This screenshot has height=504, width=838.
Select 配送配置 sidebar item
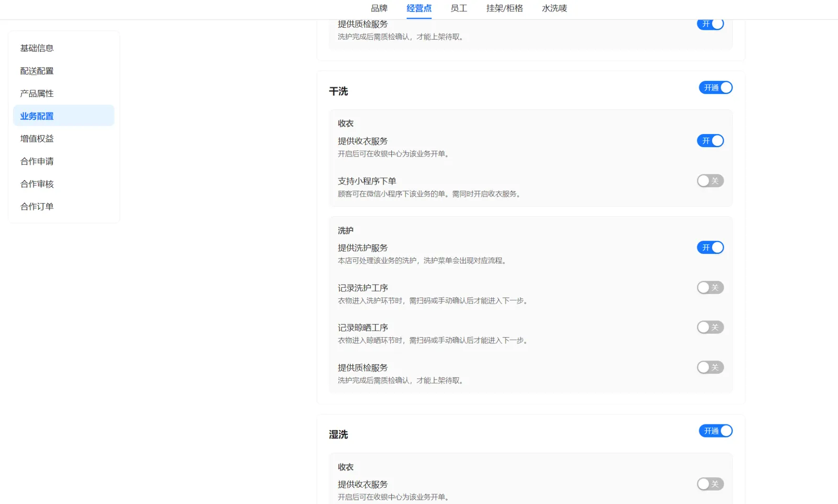pos(63,71)
